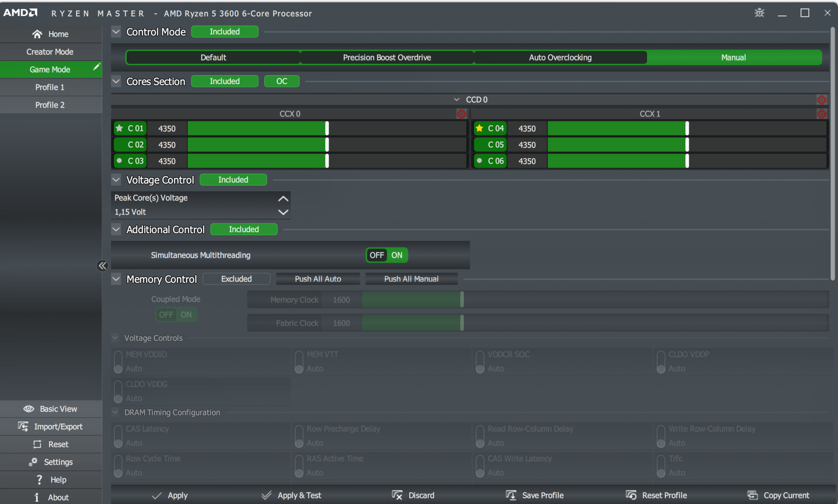Click the dot marker on core C 06

tap(479, 161)
